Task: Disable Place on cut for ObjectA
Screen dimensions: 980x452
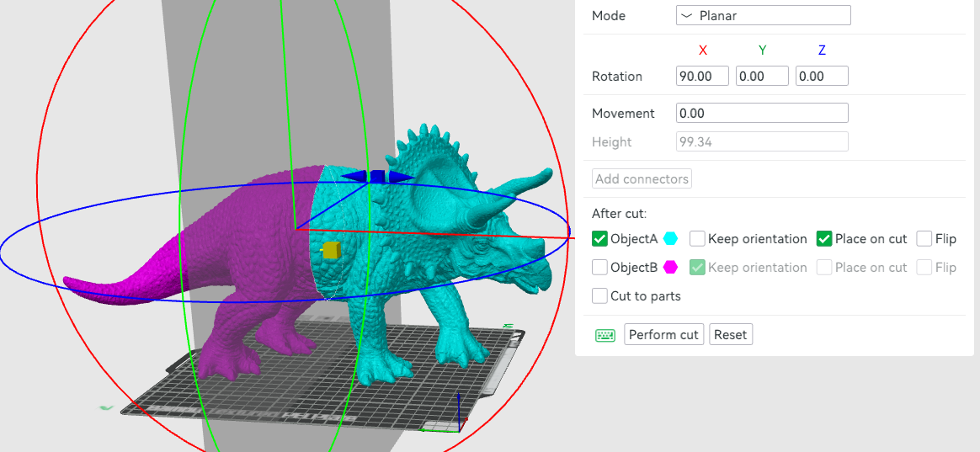Action: pos(824,239)
